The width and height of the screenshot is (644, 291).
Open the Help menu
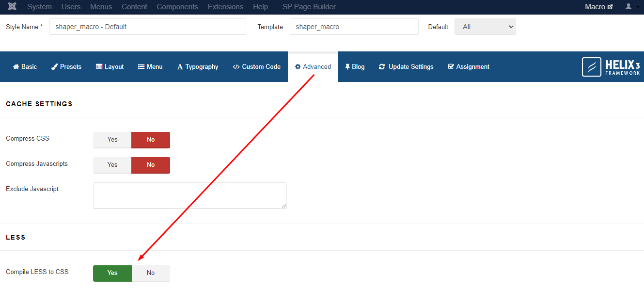pos(260,7)
